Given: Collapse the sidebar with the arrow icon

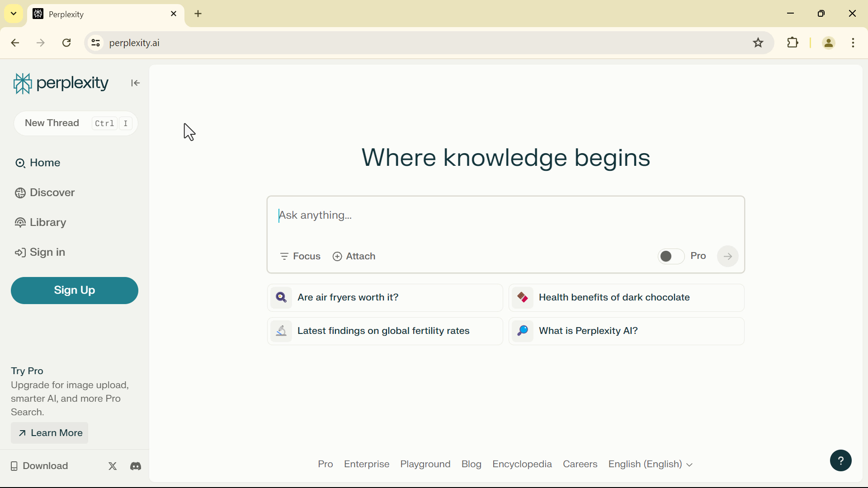Looking at the screenshot, I should point(135,83).
